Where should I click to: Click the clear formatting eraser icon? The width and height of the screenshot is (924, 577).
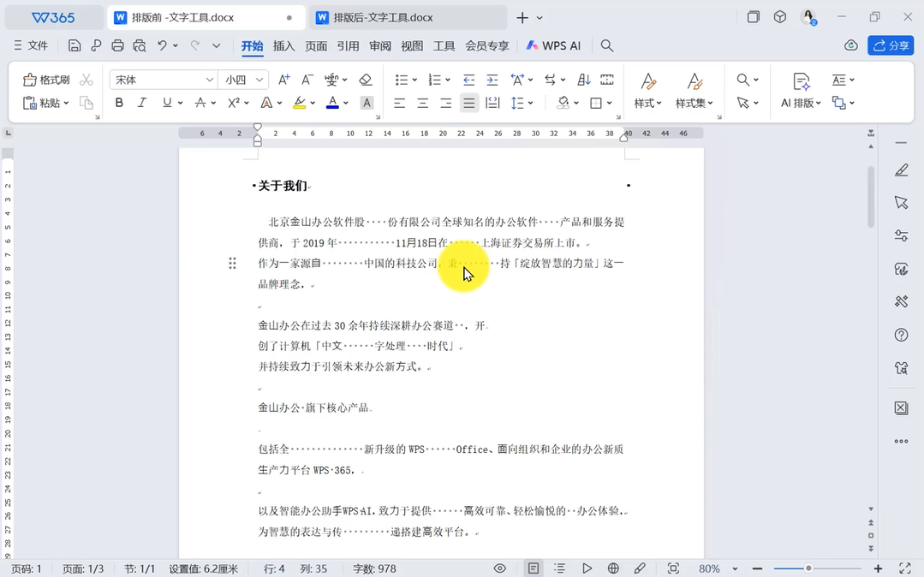pyautogui.click(x=366, y=80)
